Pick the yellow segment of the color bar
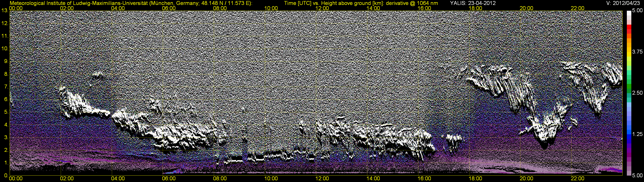The width and height of the screenshot is (644, 182). (x=629, y=54)
